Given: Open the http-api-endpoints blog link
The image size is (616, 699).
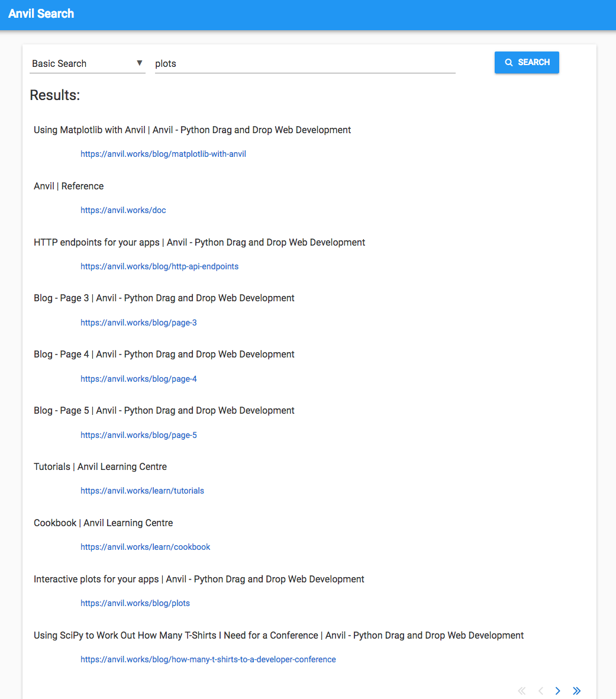Looking at the screenshot, I should coord(159,266).
